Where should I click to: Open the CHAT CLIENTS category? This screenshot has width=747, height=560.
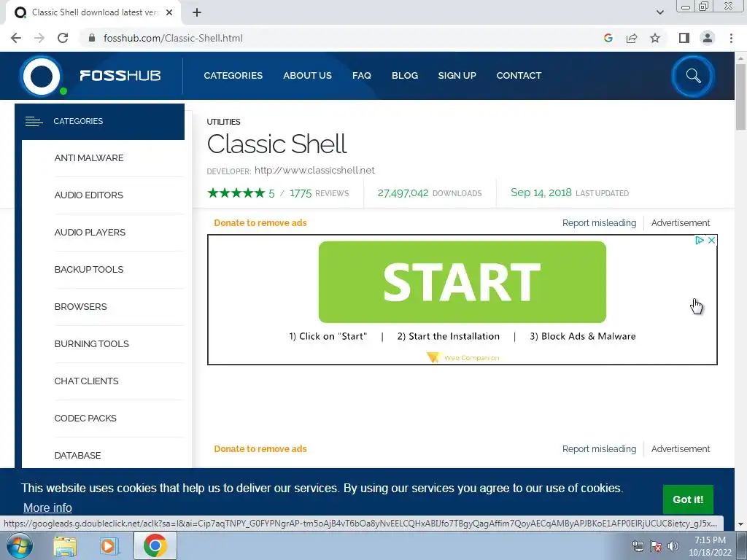86,381
